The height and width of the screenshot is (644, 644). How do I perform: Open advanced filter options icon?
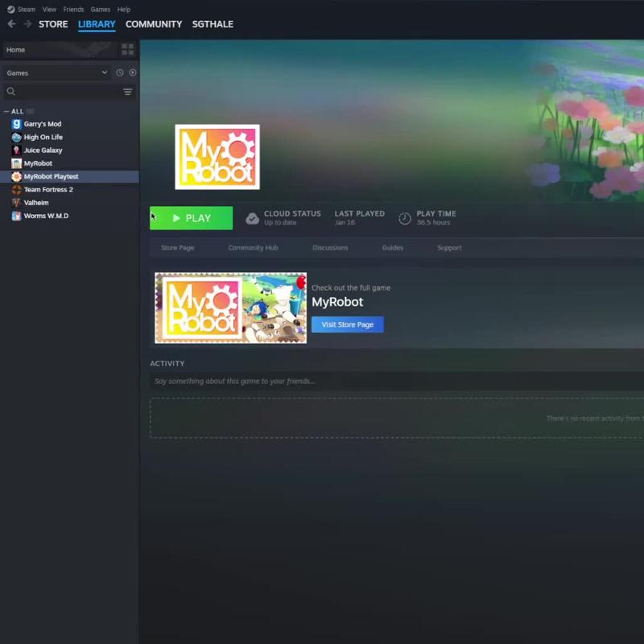pos(128,92)
